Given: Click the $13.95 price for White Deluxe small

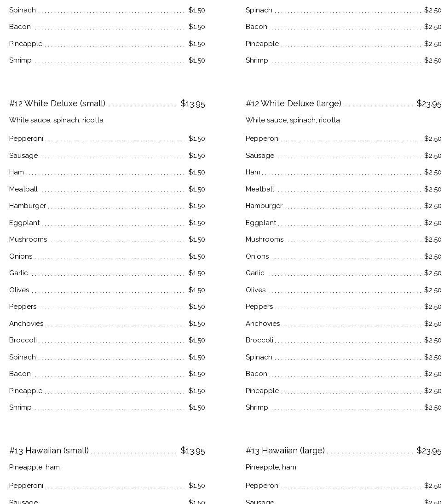Looking at the screenshot, I should [x=192, y=104].
